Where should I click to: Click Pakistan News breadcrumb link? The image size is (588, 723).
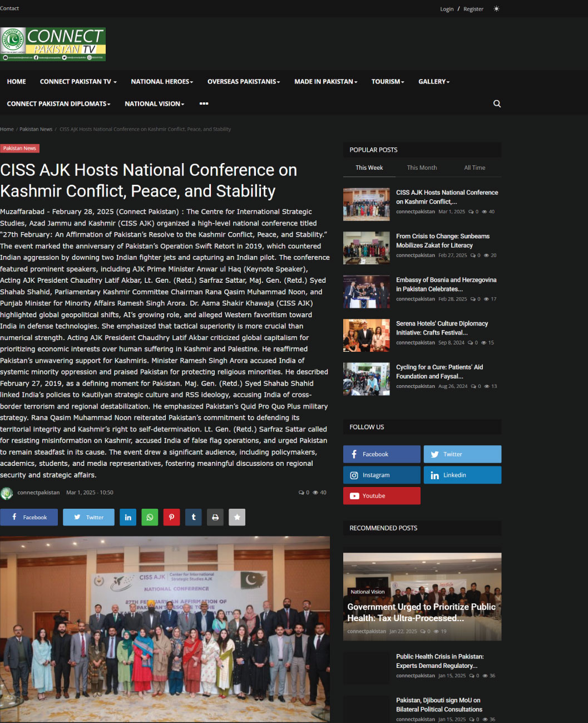36,129
